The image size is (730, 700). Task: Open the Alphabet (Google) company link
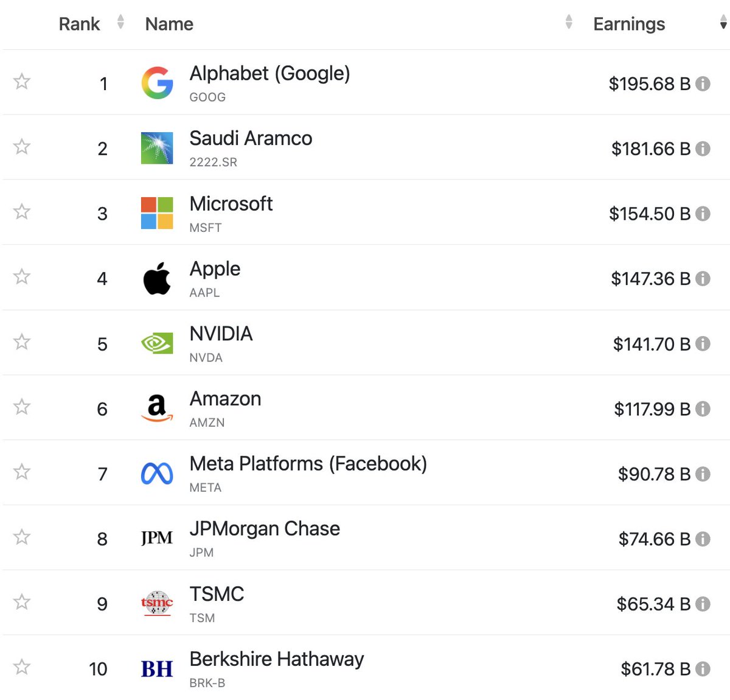269,74
